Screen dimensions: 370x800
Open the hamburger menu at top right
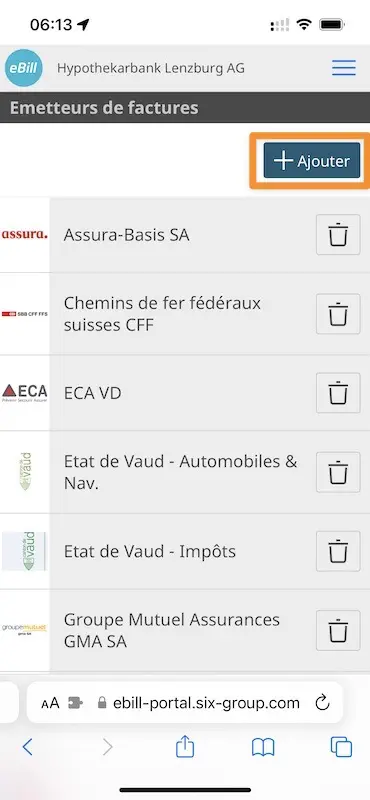tap(343, 68)
